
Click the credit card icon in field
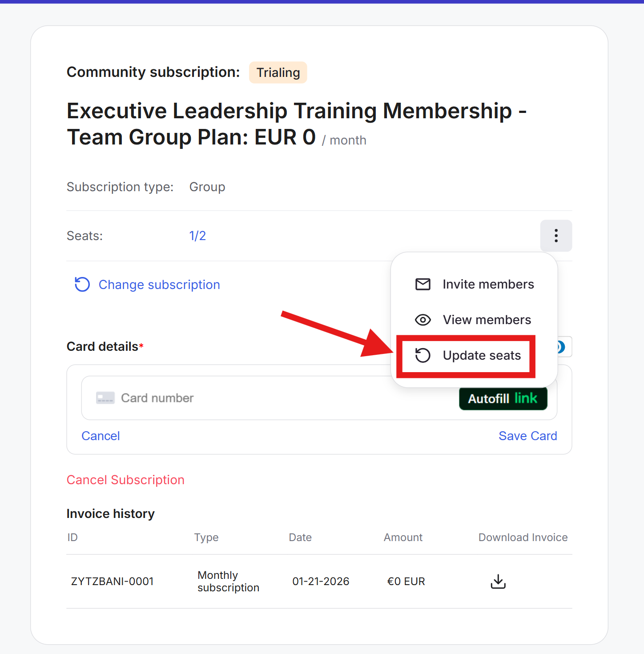(x=105, y=398)
